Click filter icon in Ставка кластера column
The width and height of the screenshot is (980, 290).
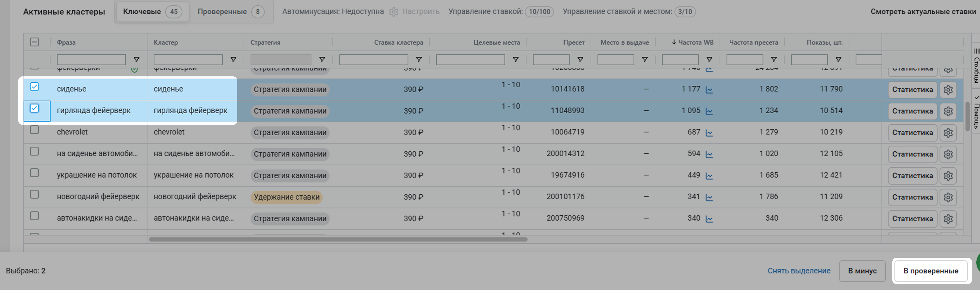(x=418, y=59)
